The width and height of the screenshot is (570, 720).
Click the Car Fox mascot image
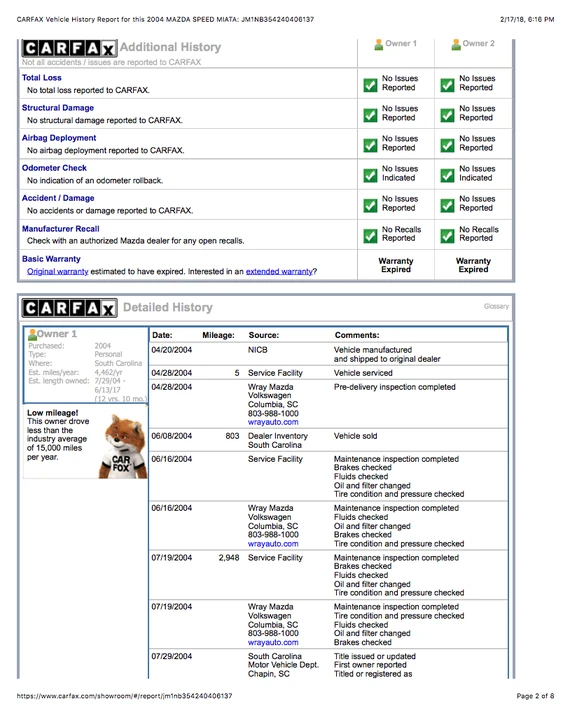coord(122,446)
